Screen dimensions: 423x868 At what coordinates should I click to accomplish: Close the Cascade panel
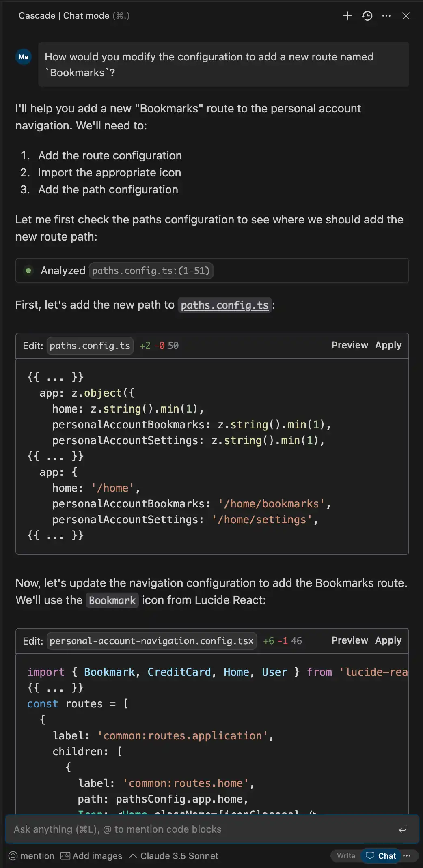pos(406,16)
